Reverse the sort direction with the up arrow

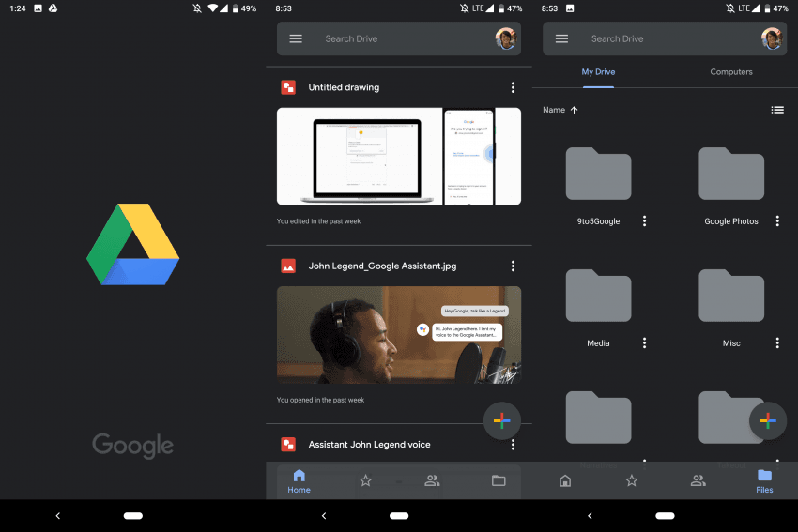coord(574,110)
